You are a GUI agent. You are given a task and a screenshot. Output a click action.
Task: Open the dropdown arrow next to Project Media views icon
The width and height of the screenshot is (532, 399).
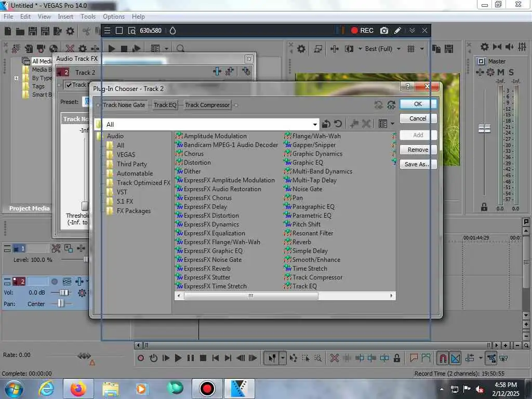tap(166, 49)
